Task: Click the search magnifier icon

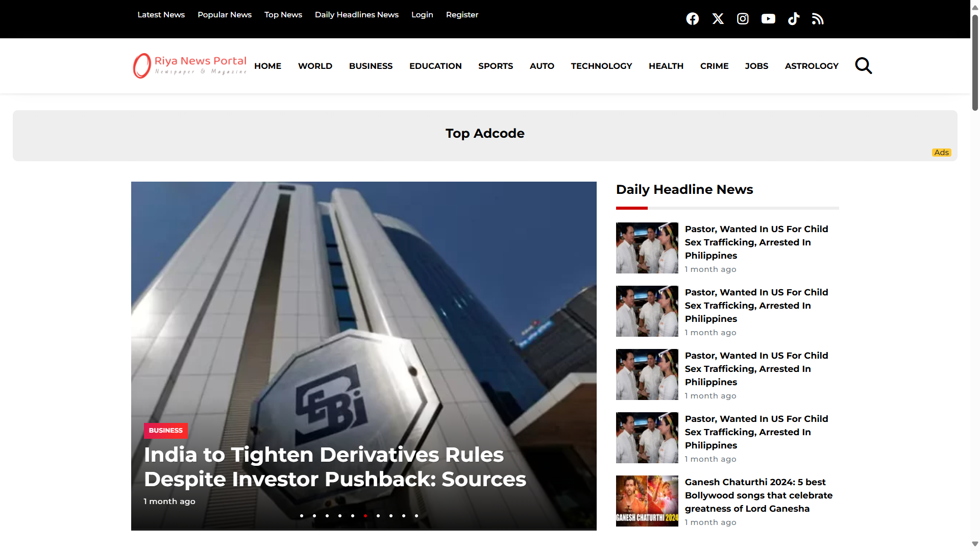Action: pyautogui.click(x=863, y=66)
